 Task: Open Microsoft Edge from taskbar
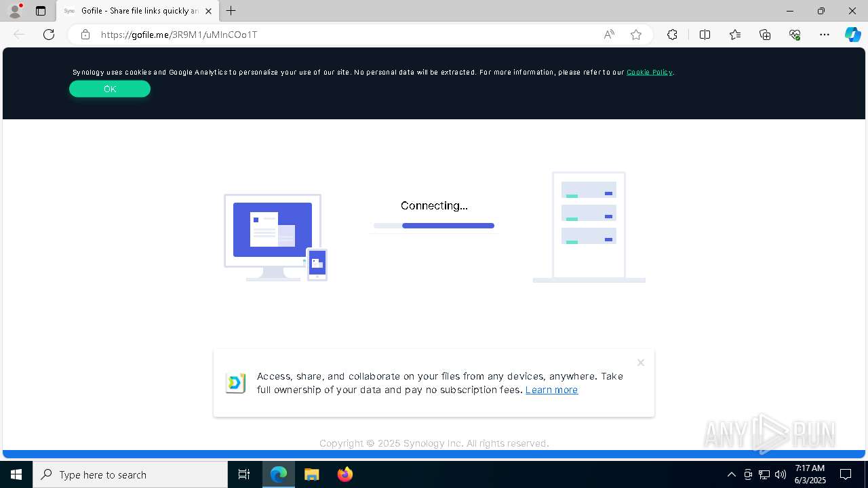(279, 474)
